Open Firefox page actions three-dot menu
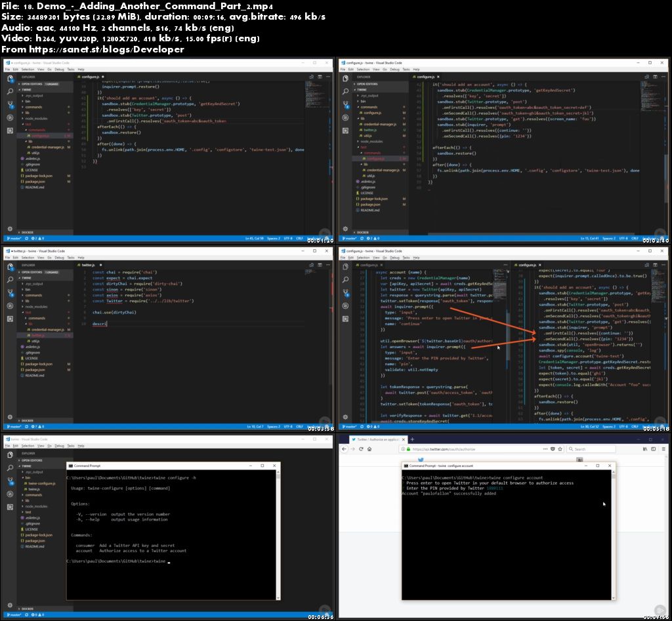 coord(545,449)
